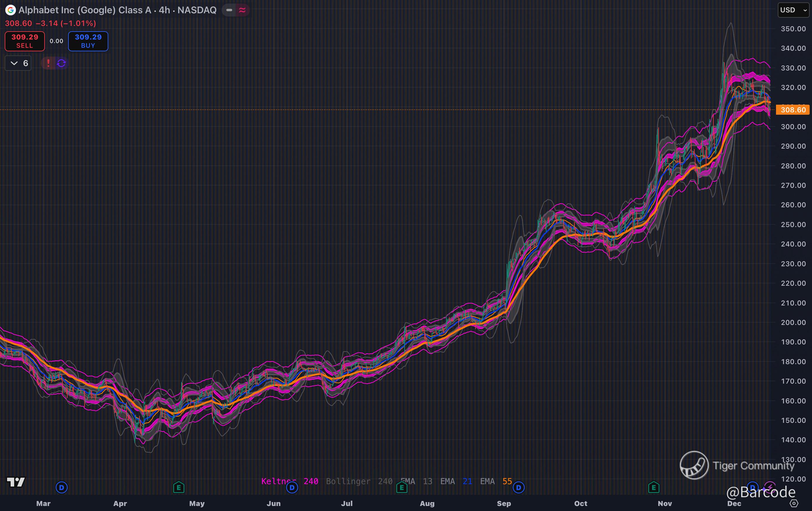Image resolution: width=812 pixels, height=511 pixels.
Task: Click the red exclamation warning icon
Action: click(48, 63)
